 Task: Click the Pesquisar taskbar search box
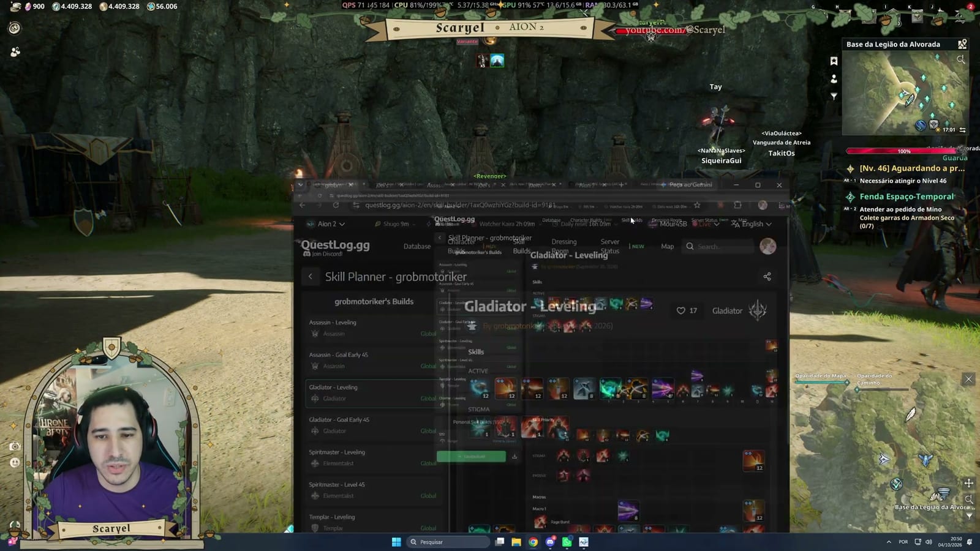click(448, 542)
